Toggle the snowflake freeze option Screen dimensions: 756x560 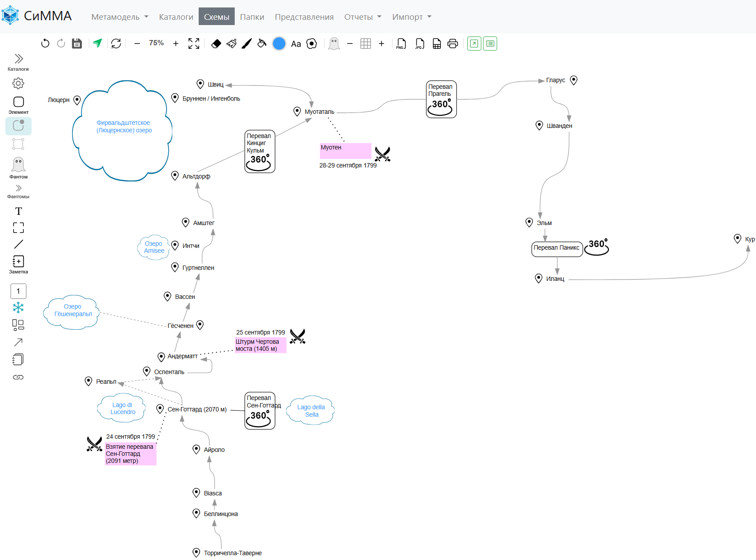tap(18, 308)
